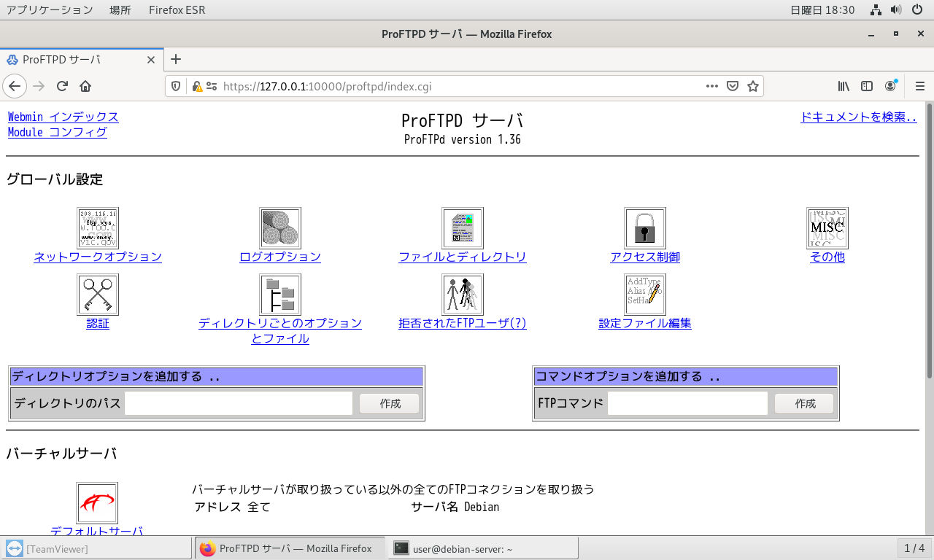The width and height of the screenshot is (934, 560).
Task: Focus the FTPコマンド text field
Action: pyautogui.click(x=687, y=403)
